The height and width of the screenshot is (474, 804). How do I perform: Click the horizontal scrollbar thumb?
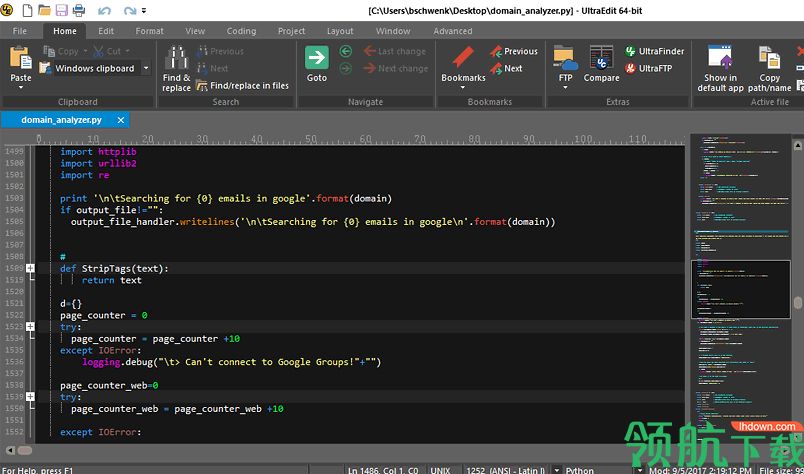pyautogui.click(x=25, y=450)
